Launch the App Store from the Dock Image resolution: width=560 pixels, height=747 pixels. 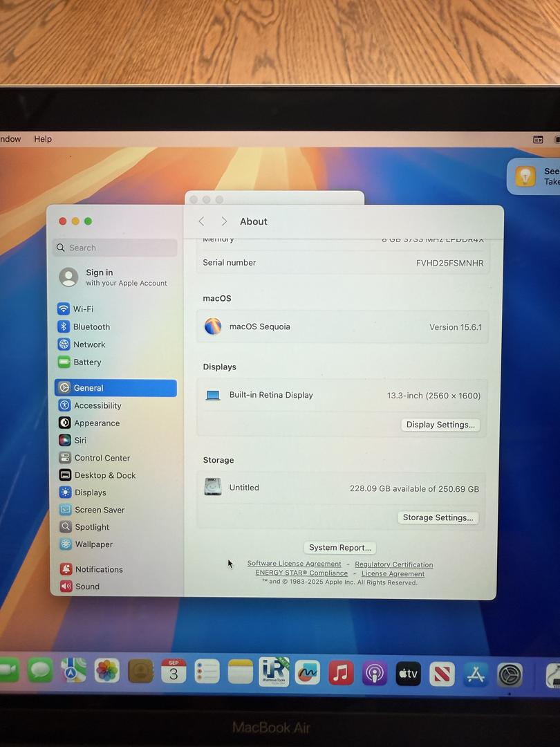[x=476, y=674]
